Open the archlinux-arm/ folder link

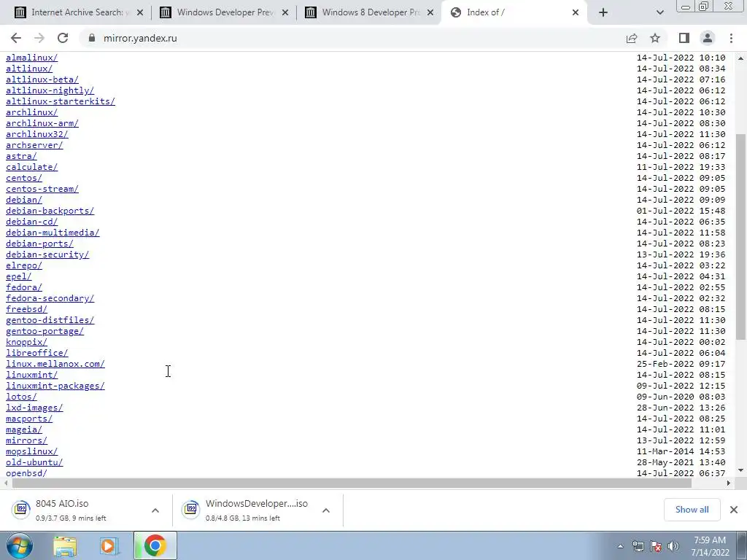(42, 123)
